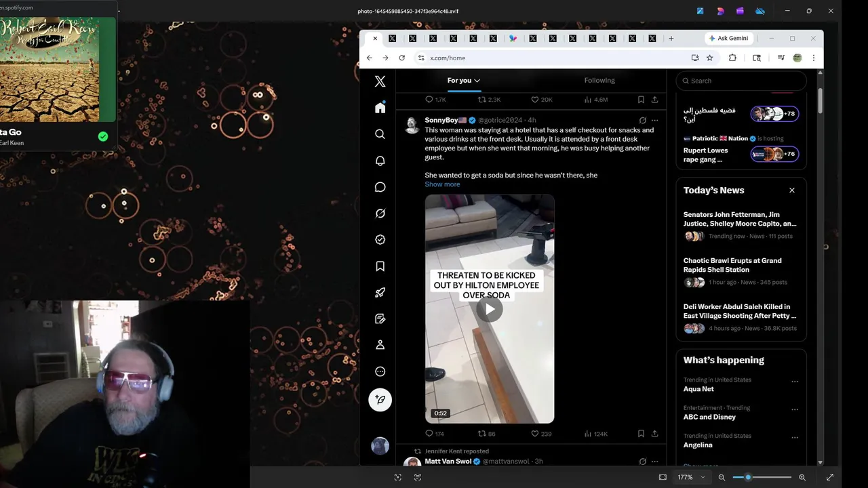868x488 pixels.
Task: Open three-dot menu on SonnyBoy's post
Action: click(x=654, y=120)
